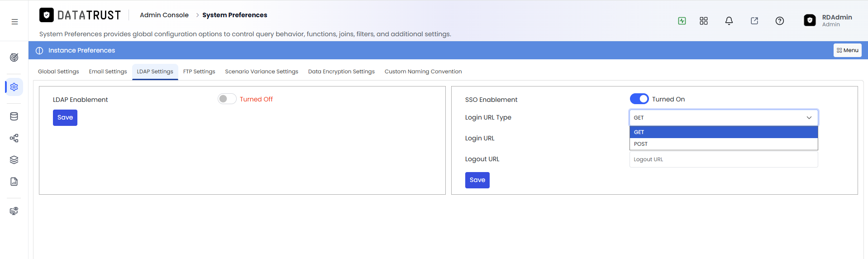Click the Turned On status label

[x=668, y=99]
